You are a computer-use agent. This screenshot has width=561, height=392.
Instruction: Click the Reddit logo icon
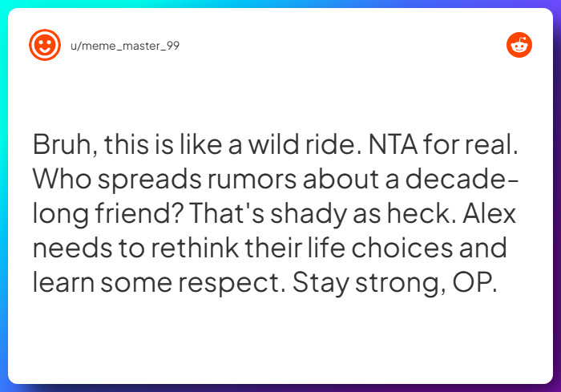pyautogui.click(x=519, y=45)
